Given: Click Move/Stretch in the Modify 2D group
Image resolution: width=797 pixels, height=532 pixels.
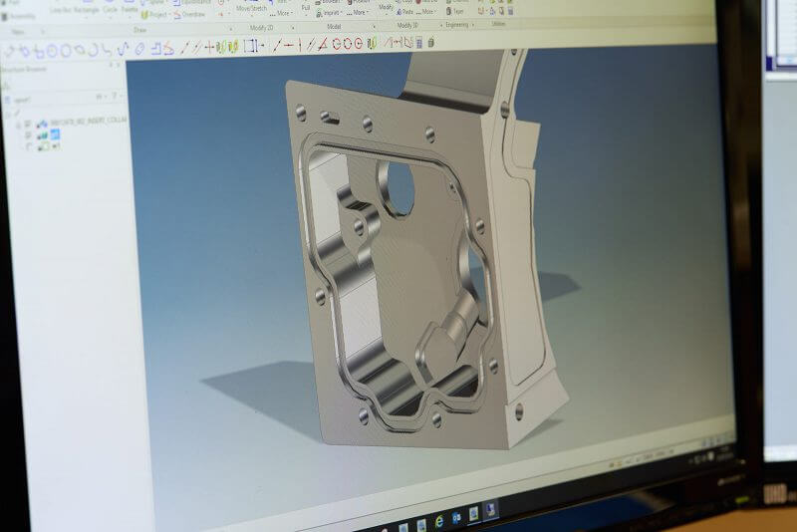Looking at the screenshot, I should [251, 8].
